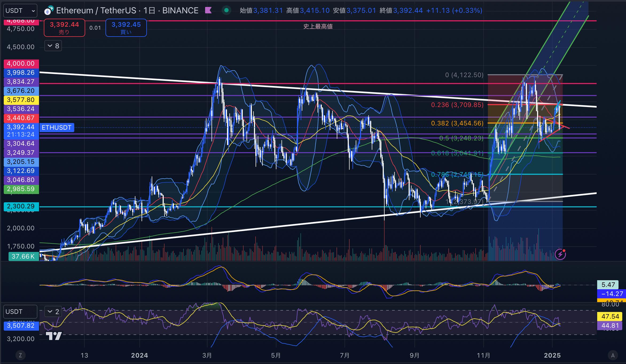Click the yellow 3,577.80 price label
Screen dimensions: 626x364
21,100
